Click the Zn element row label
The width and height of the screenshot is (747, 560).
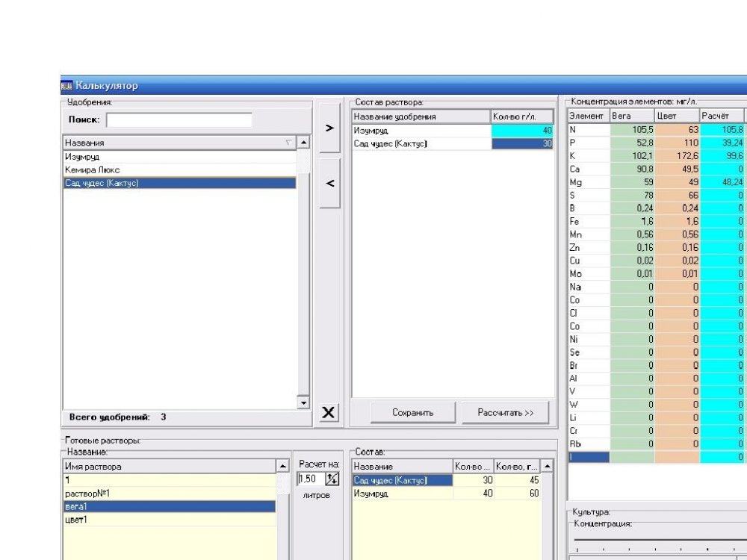[x=589, y=248]
